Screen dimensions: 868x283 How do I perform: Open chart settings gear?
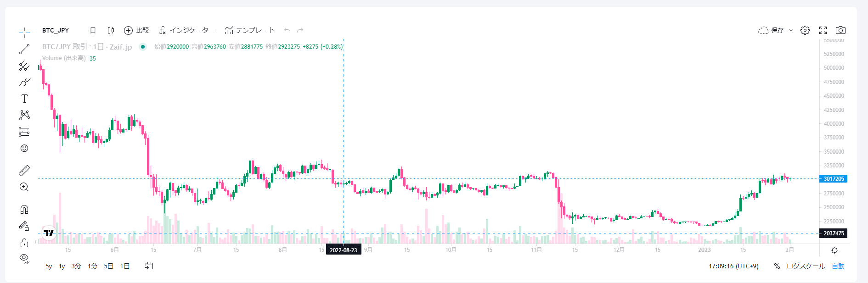point(805,30)
